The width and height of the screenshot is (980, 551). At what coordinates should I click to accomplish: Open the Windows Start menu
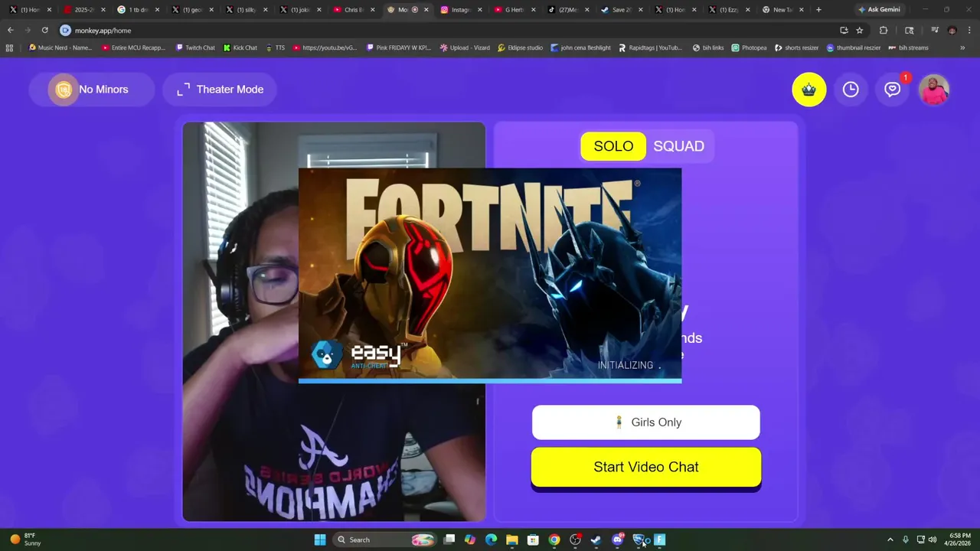click(320, 540)
